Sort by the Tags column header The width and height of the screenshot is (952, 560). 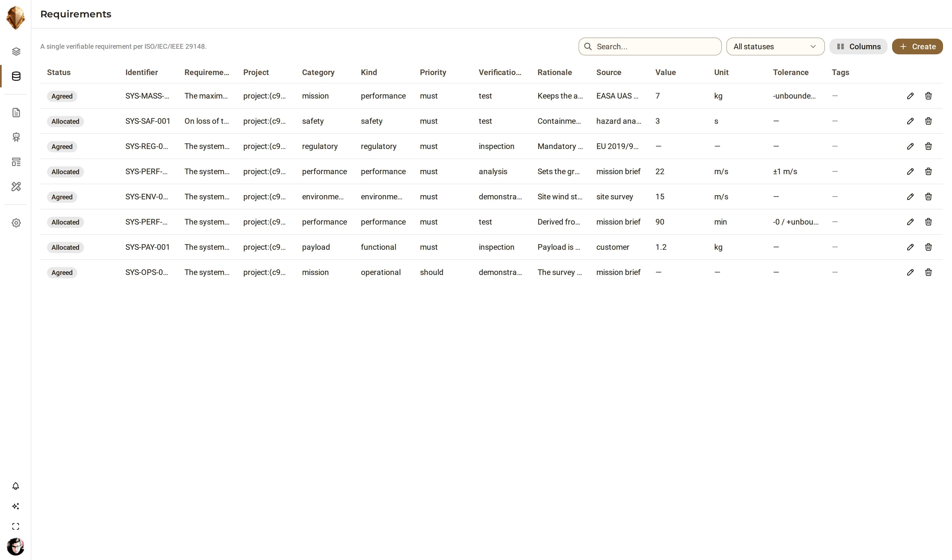click(840, 72)
